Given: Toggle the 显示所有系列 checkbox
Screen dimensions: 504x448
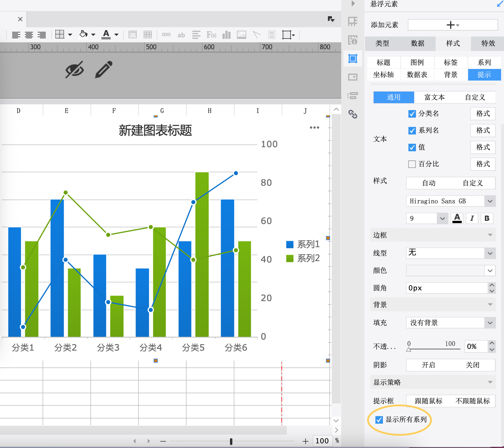Looking at the screenshot, I should click(379, 420).
